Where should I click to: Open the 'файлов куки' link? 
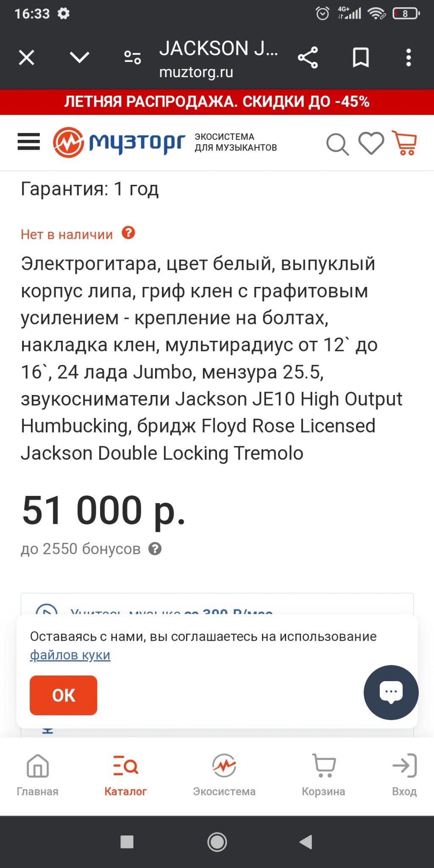[70, 655]
